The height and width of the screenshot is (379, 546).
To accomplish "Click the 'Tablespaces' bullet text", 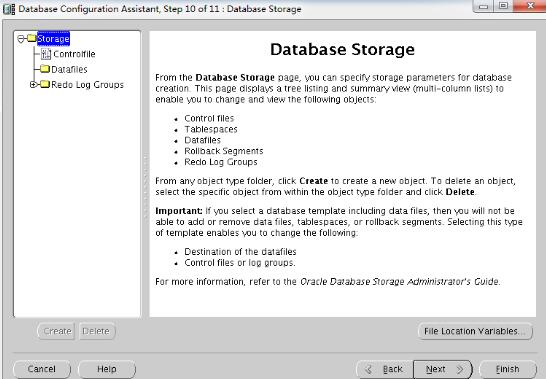I will [x=211, y=129].
